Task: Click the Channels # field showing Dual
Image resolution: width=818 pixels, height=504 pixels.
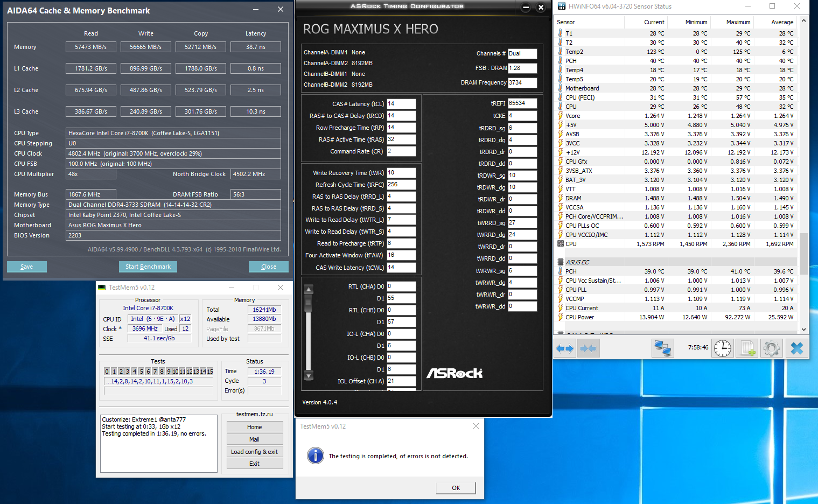Action: [x=522, y=54]
